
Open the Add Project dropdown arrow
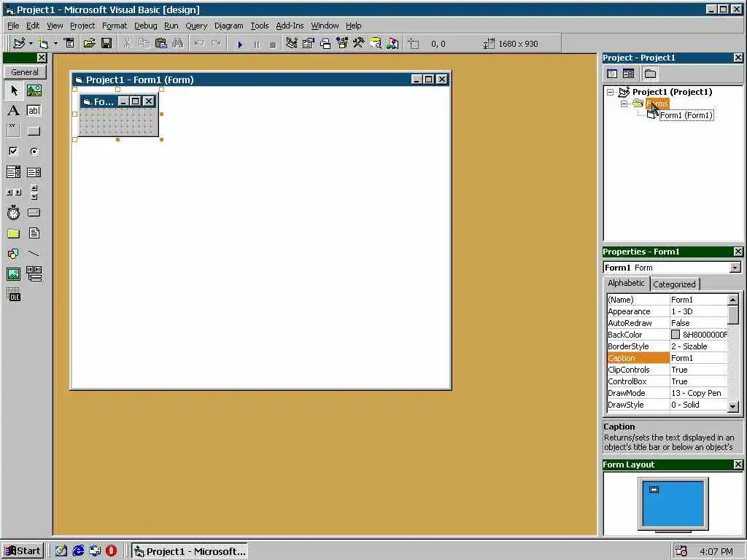31,43
